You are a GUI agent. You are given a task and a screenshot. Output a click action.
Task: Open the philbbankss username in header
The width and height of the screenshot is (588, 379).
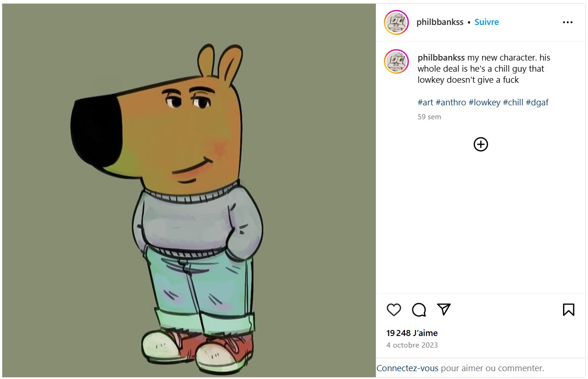tap(440, 22)
